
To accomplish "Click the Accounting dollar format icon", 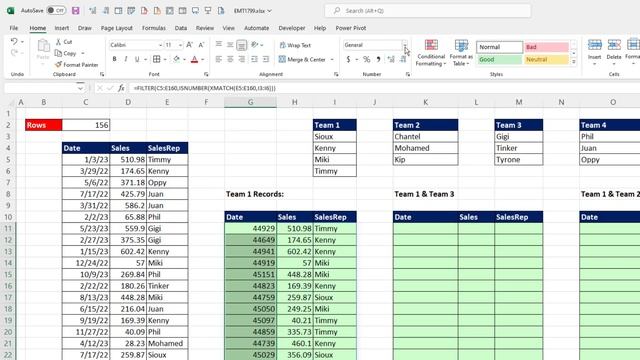I will pos(348,60).
